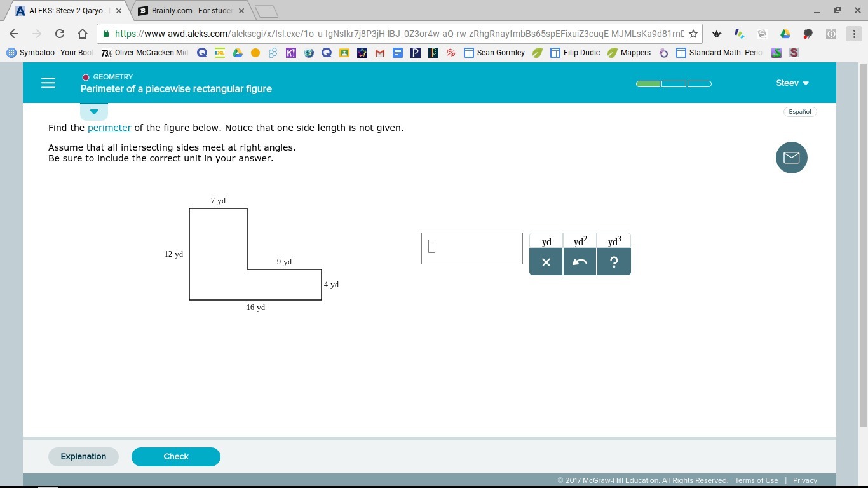Open the Privacy link
868x488 pixels.
pos(805,480)
